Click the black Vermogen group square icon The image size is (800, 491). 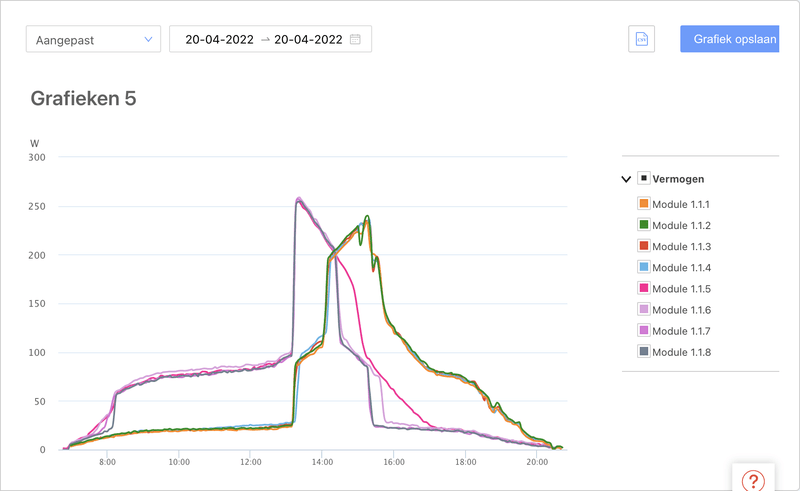tap(644, 179)
